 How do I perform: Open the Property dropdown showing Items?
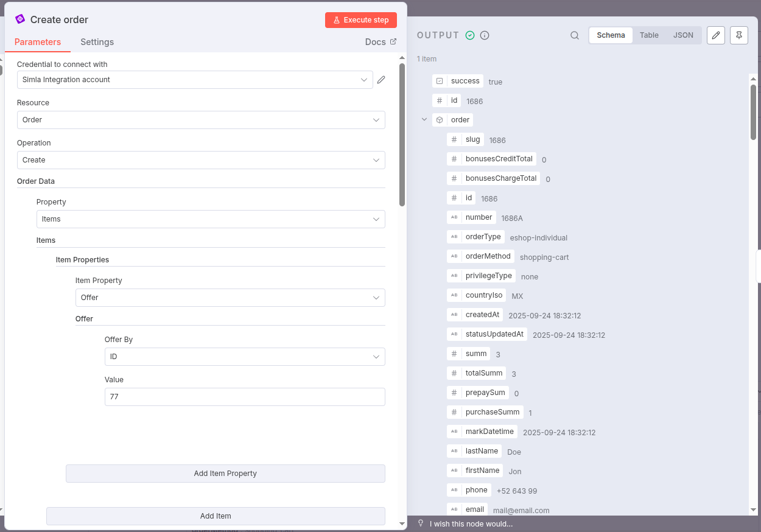pyautogui.click(x=211, y=219)
